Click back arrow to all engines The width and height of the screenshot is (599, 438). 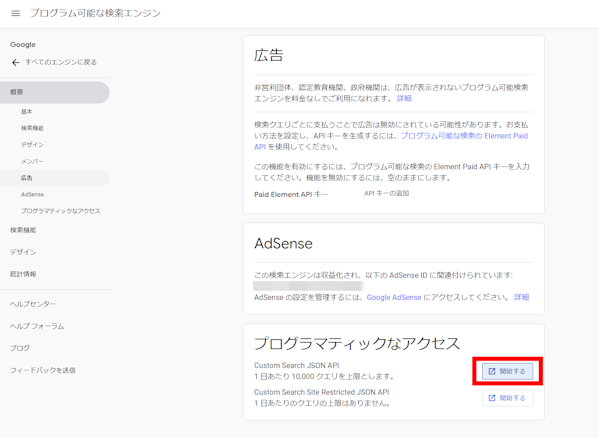[16, 62]
